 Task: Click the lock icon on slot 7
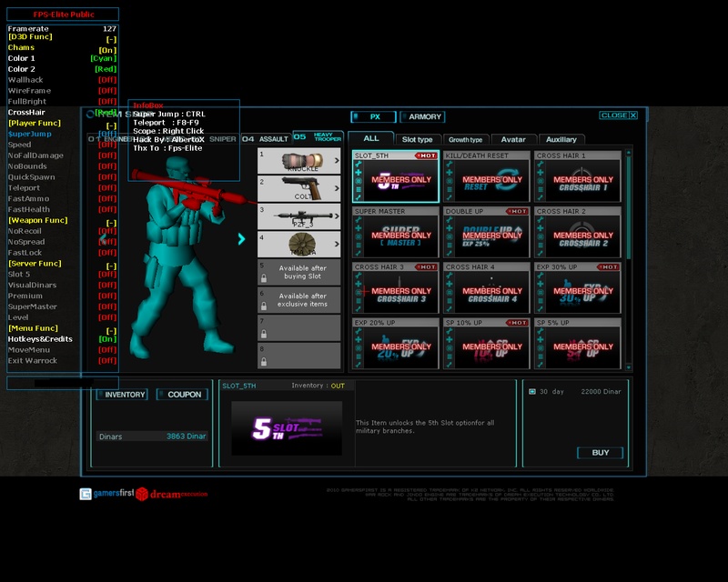(x=264, y=334)
